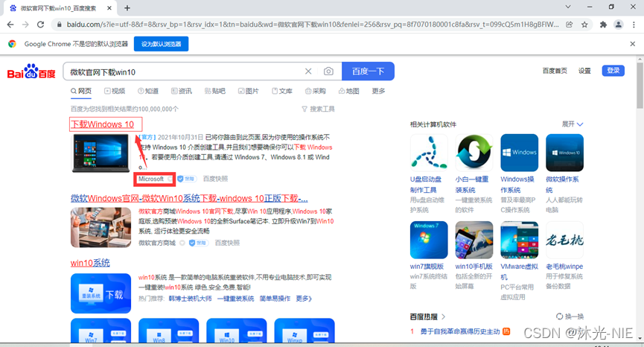Switch to the 知道 tab

148,91
